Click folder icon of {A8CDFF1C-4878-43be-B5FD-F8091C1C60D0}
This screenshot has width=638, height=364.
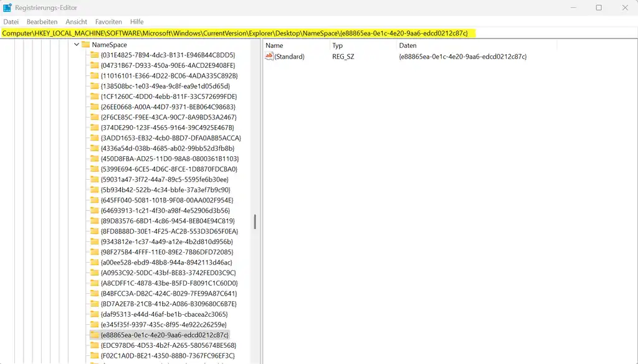coord(95,283)
